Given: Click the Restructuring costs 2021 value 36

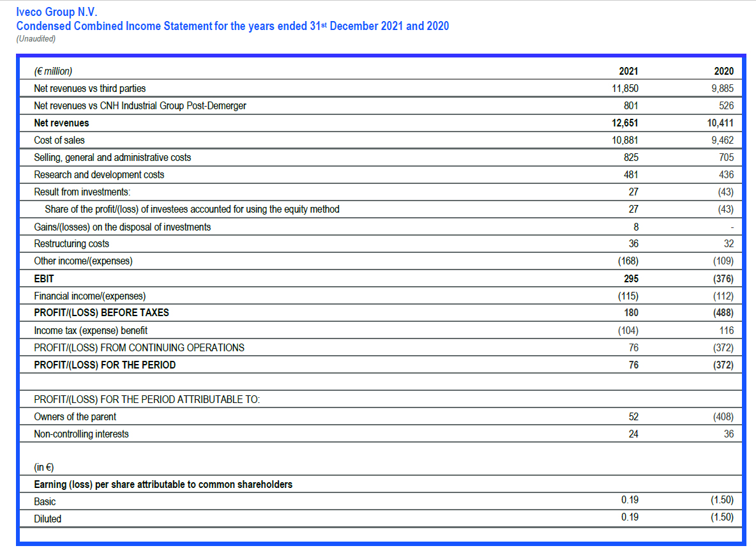Looking at the screenshot, I should click(633, 244).
